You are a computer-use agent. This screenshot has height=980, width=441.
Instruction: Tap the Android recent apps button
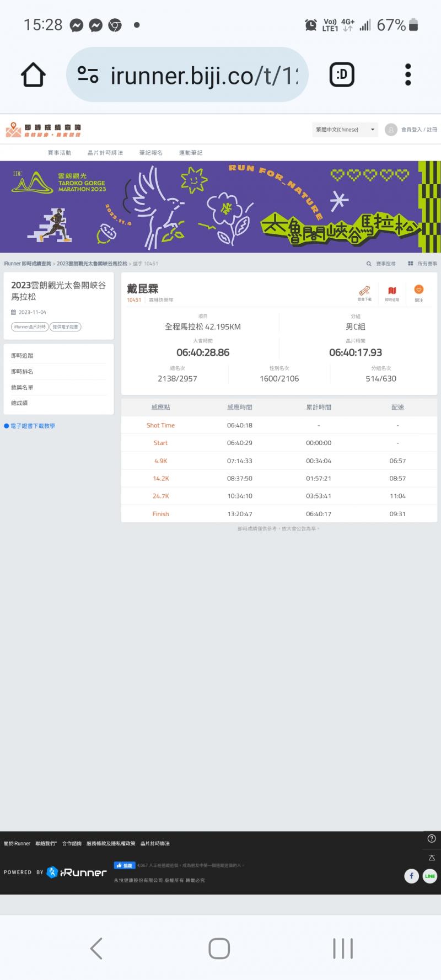pos(343,949)
